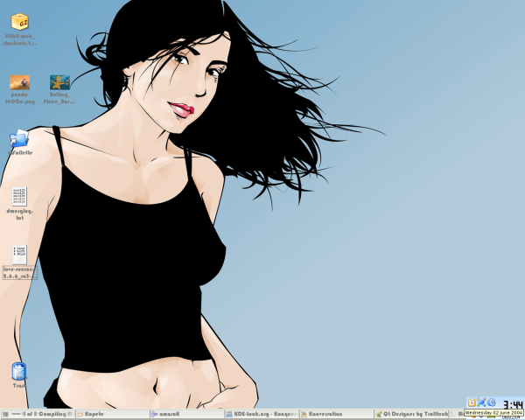Switch to the Konversation taskbar entry
The width and height of the screenshot is (525, 420).
(336, 414)
